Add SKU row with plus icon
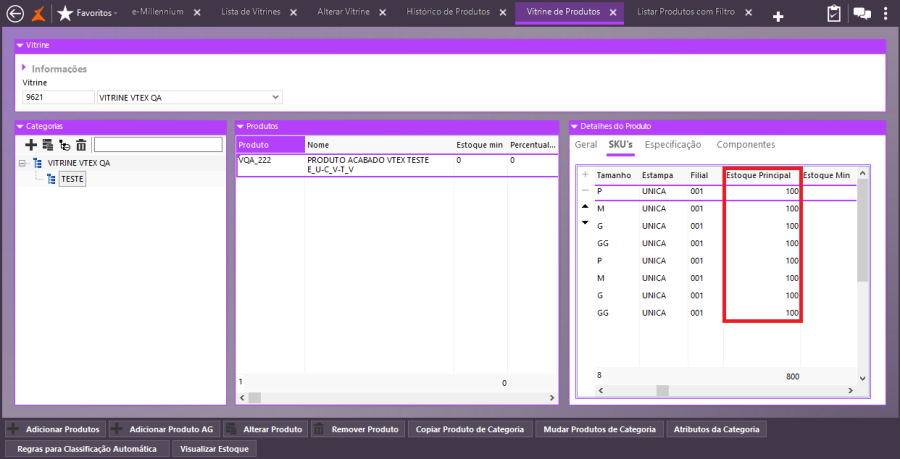The height and width of the screenshot is (459, 900). [x=585, y=174]
